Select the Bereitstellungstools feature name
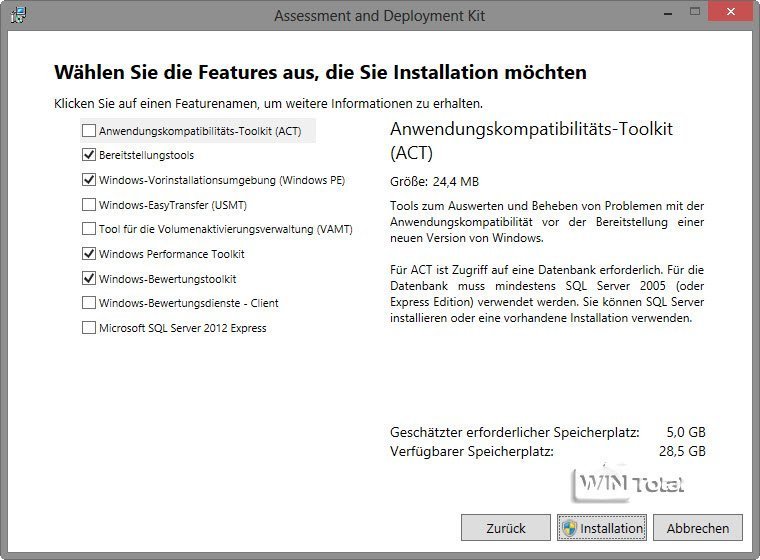This screenshot has height=560, width=760. click(146, 155)
